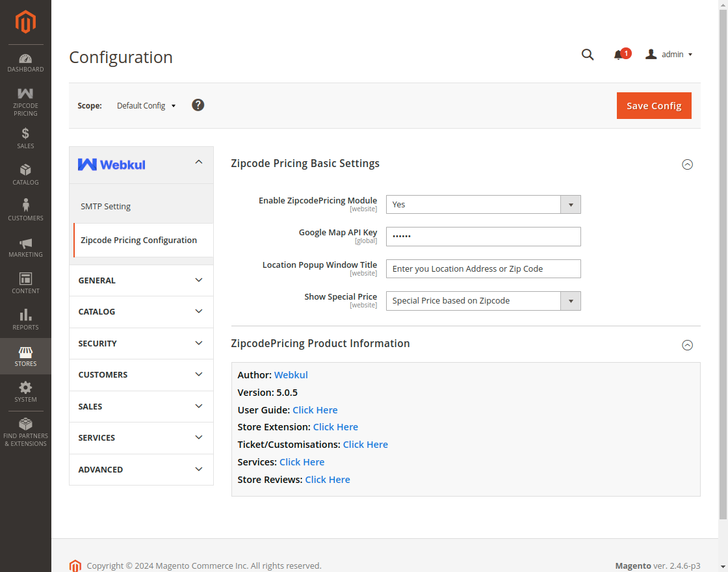Collapse Zipcode Pricing Basic Settings section
The height and width of the screenshot is (572, 728).
coord(687,164)
